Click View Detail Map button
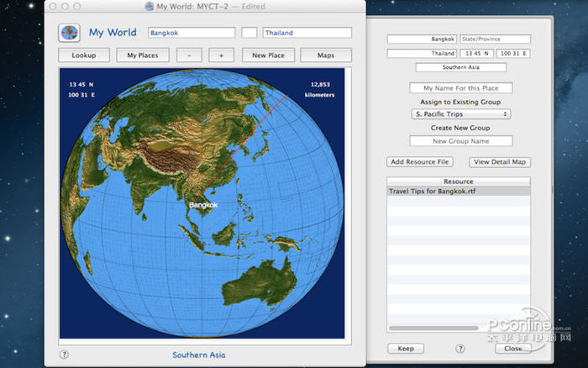The width and height of the screenshot is (588, 368). click(500, 161)
